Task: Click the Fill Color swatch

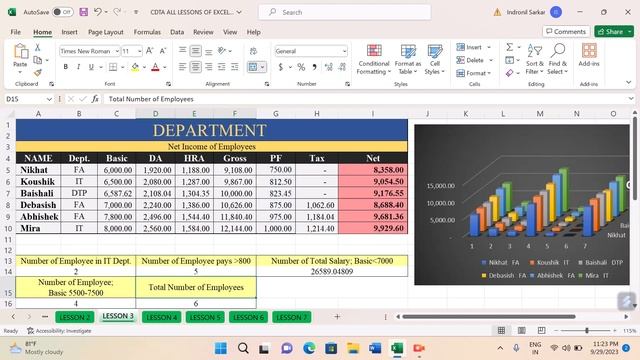Action: (x=135, y=67)
